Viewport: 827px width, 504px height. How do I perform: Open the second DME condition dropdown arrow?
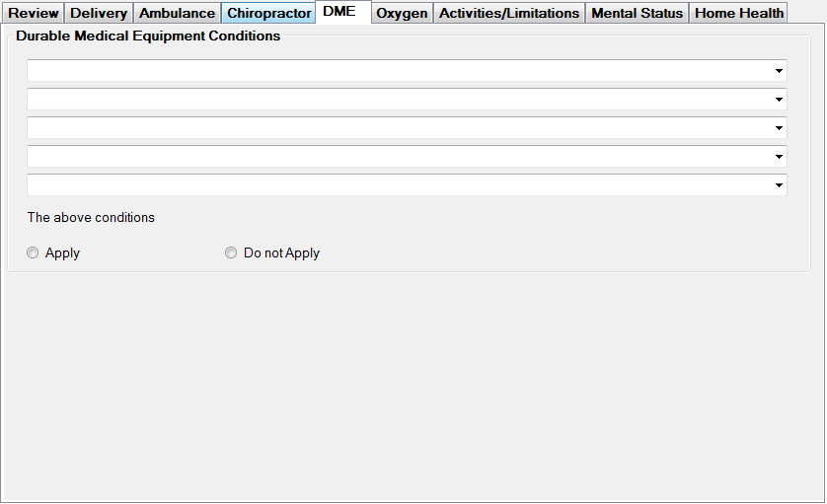coord(779,100)
